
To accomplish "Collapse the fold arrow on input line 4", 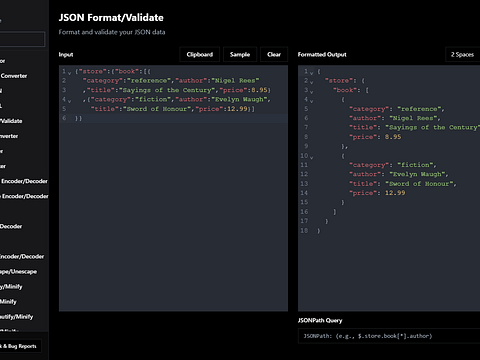I will (x=69, y=100).
